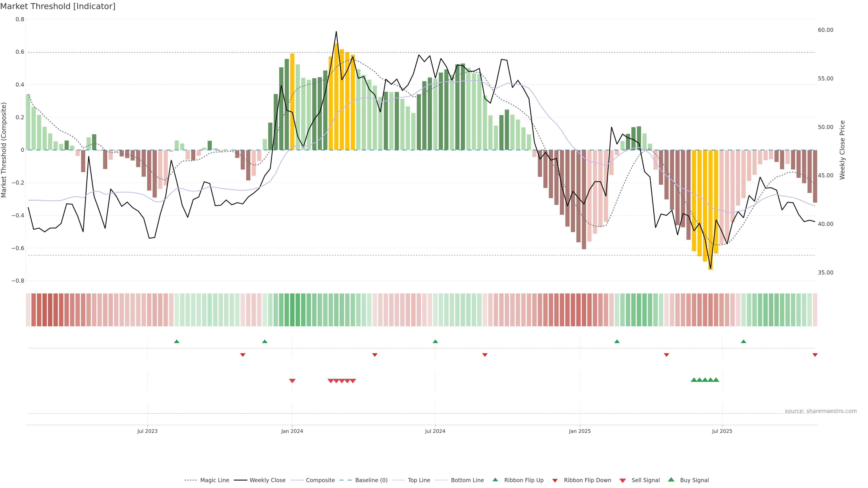
Task: Click Bottom Line legend entry
Action: [467, 480]
